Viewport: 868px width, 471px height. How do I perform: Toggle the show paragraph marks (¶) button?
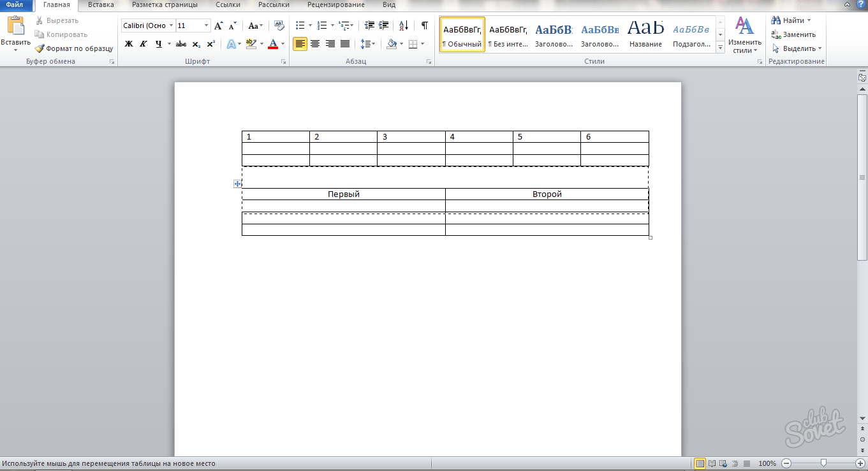tap(424, 25)
